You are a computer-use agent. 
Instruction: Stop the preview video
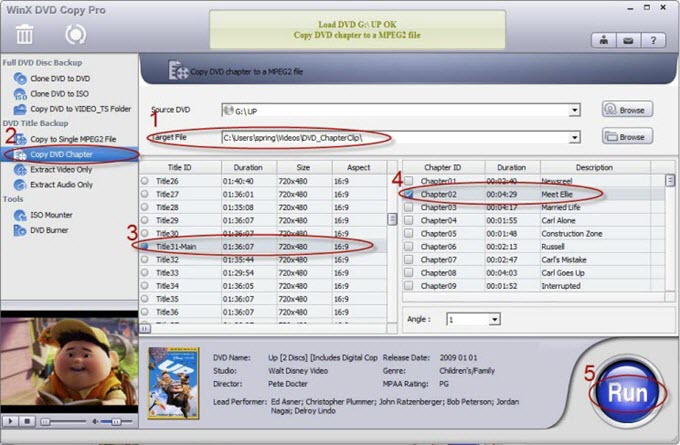pos(27,421)
